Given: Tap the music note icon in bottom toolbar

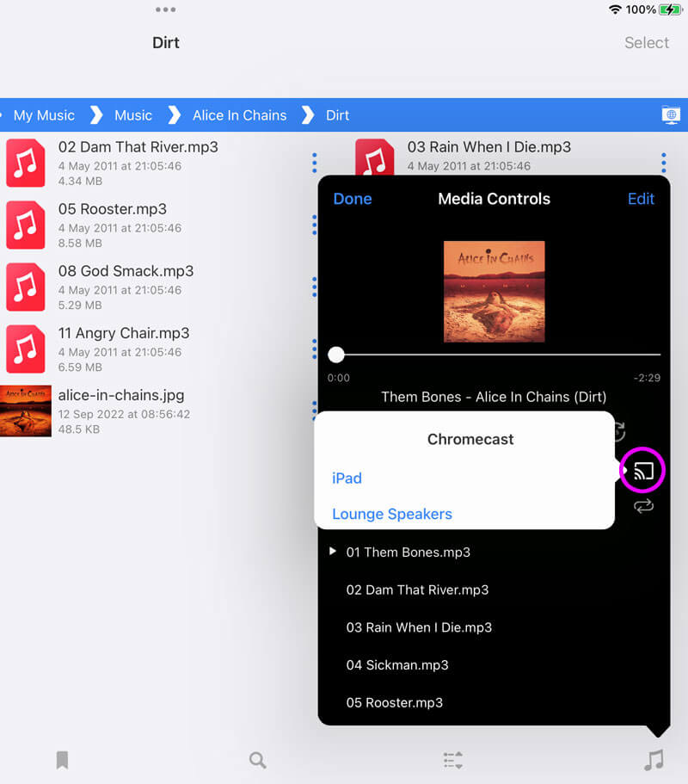Looking at the screenshot, I should point(654,760).
